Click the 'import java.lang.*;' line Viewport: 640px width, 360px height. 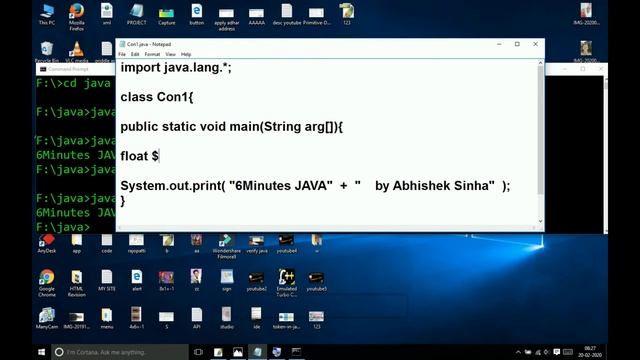[176, 67]
